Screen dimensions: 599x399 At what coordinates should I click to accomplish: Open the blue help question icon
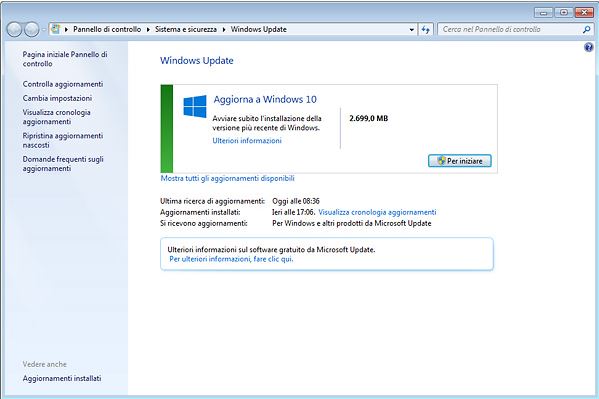pyautogui.click(x=589, y=47)
